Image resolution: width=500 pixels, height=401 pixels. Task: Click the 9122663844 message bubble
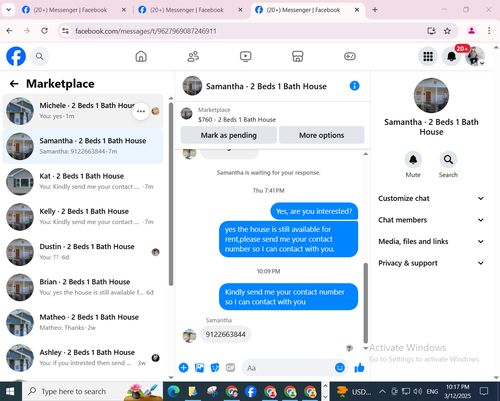(x=226, y=334)
